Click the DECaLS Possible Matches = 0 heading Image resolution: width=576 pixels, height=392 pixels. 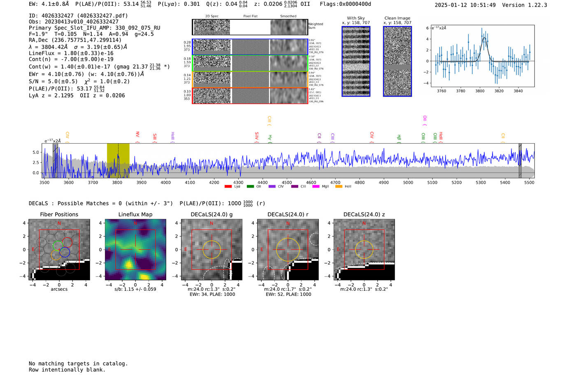pos(101,203)
